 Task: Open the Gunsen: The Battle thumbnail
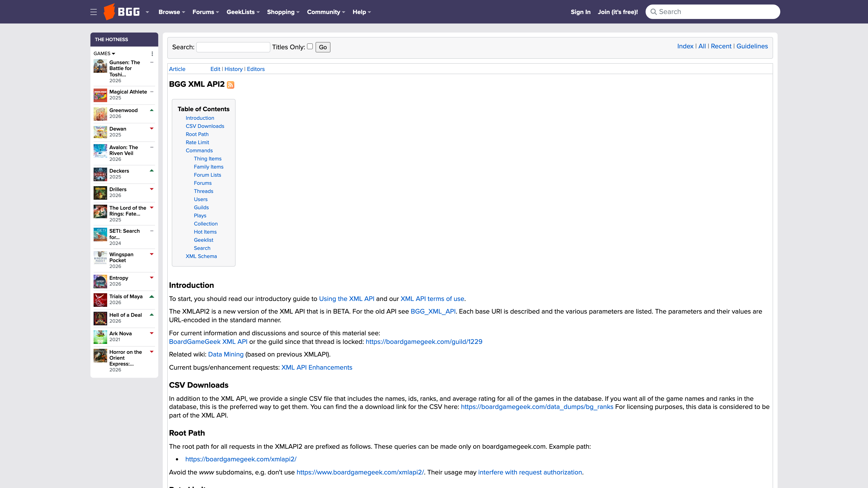coord(100,66)
